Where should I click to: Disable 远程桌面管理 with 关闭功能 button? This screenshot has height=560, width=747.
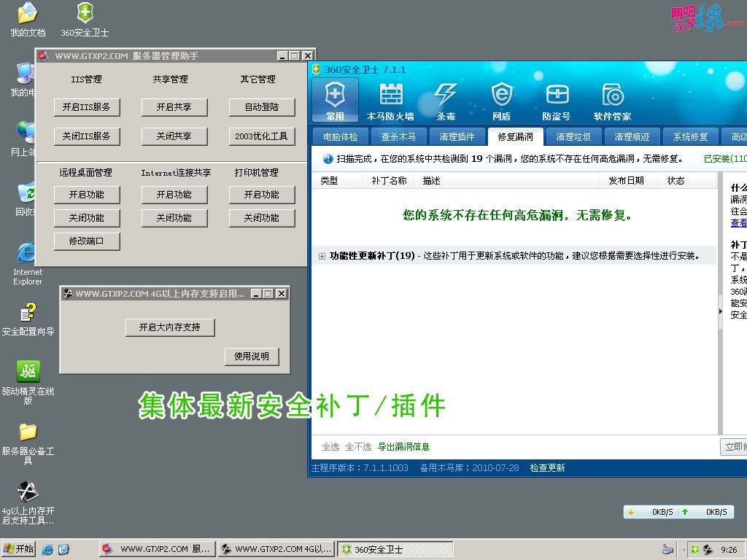pyautogui.click(x=87, y=218)
